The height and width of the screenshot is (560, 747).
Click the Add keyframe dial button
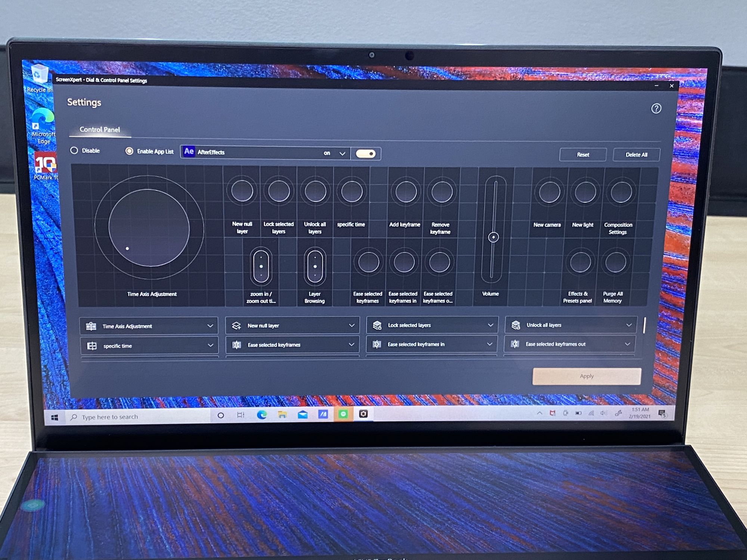coord(405,192)
